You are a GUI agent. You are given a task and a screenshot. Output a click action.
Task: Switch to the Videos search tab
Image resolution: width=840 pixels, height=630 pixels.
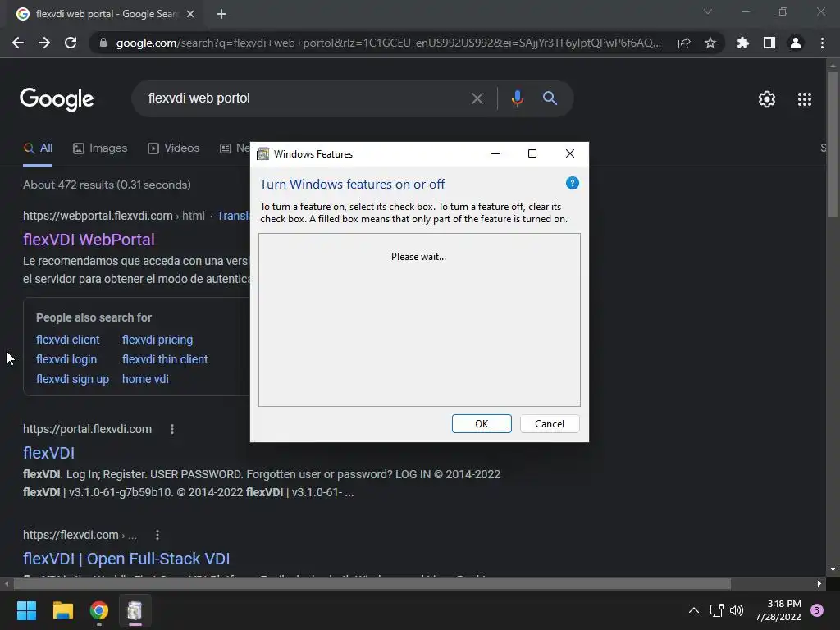click(x=174, y=148)
